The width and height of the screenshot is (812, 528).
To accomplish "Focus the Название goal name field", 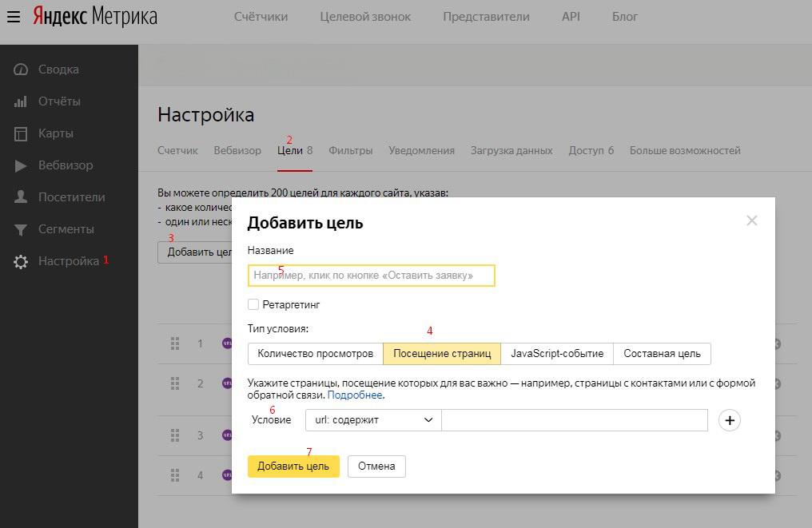I will tap(371, 276).
